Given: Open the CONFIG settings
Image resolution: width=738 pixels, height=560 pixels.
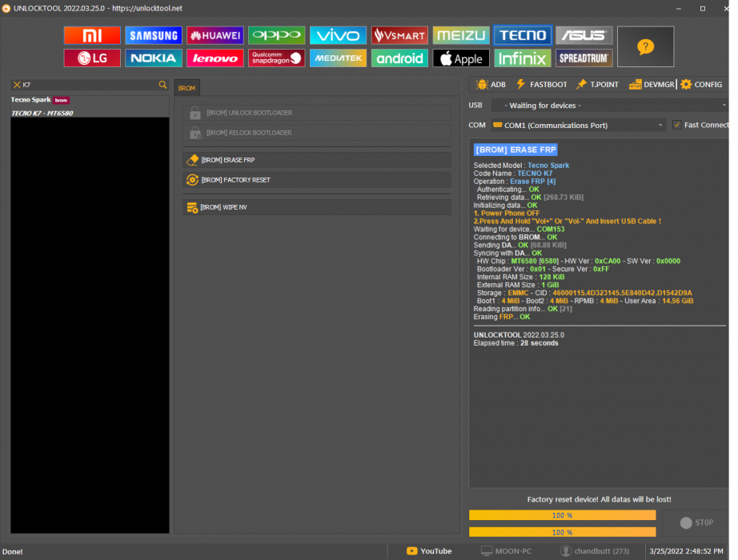Looking at the screenshot, I should pyautogui.click(x=701, y=84).
